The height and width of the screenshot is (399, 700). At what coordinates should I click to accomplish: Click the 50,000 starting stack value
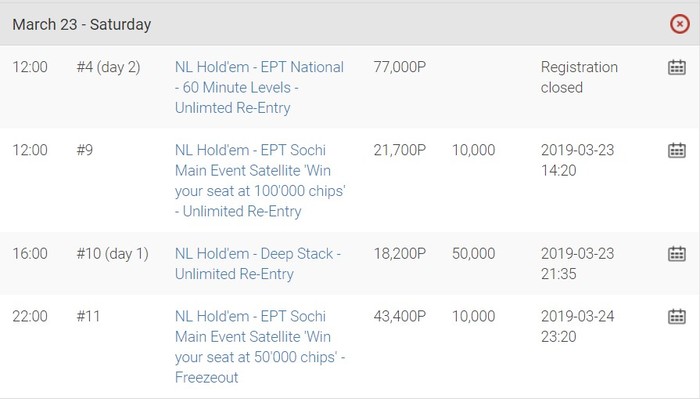[x=473, y=254]
